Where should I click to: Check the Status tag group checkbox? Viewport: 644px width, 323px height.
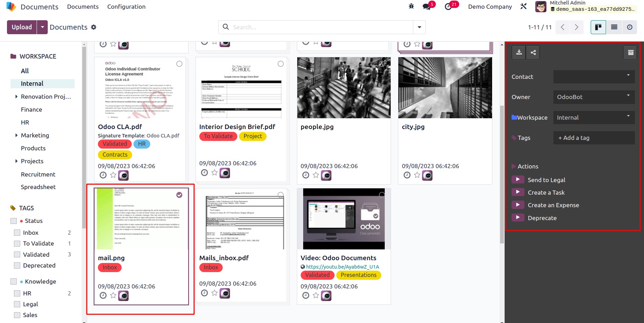(x=14, y=221)
